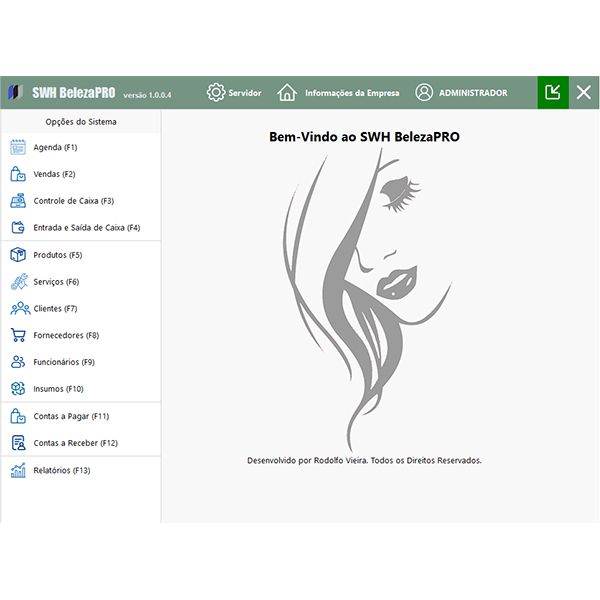Select Insumos (F10) from the sidebar
600x600 pixels.
[x=58, y=389]
